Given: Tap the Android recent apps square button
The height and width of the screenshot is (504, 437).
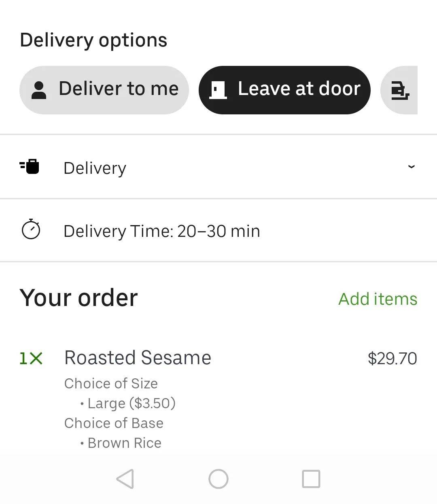Looking at the screenshot, I should [311, 479].
